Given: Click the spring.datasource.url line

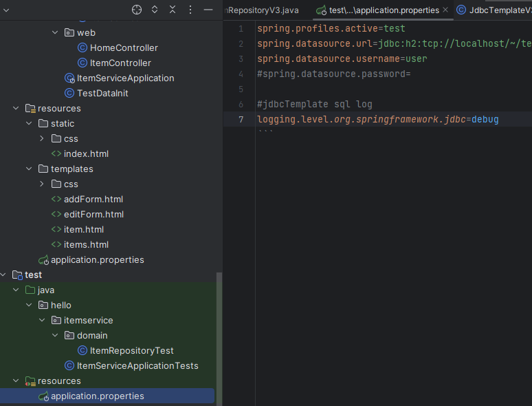Looking at the screenshot, I should (395, 43).
